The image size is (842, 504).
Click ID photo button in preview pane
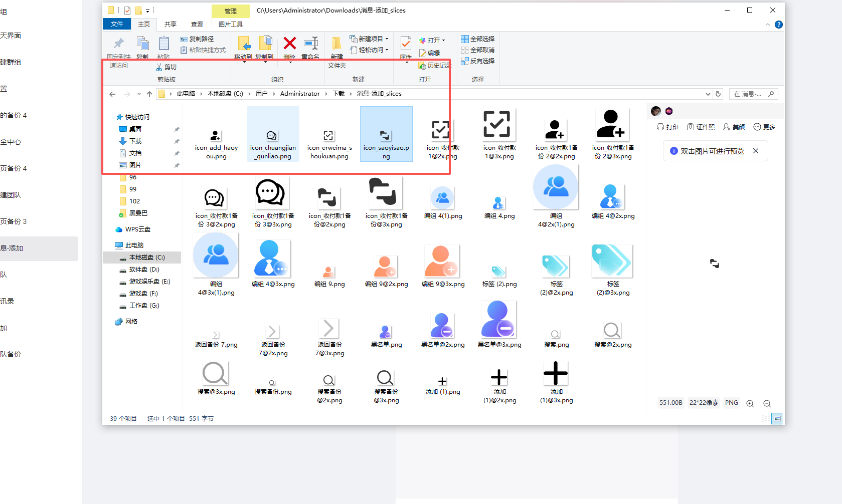click(x=701, y=127)
